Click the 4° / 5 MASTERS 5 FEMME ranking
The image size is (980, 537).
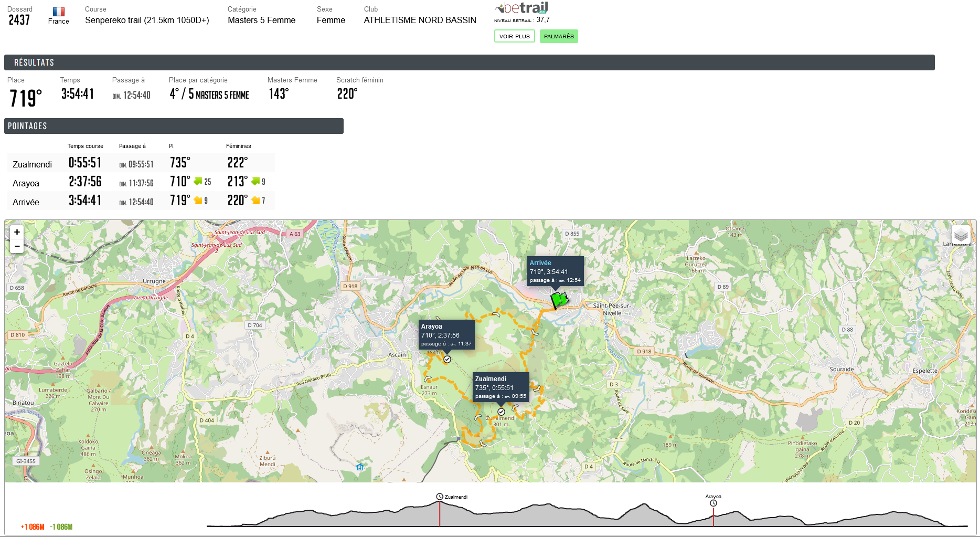tap(209, 94)
